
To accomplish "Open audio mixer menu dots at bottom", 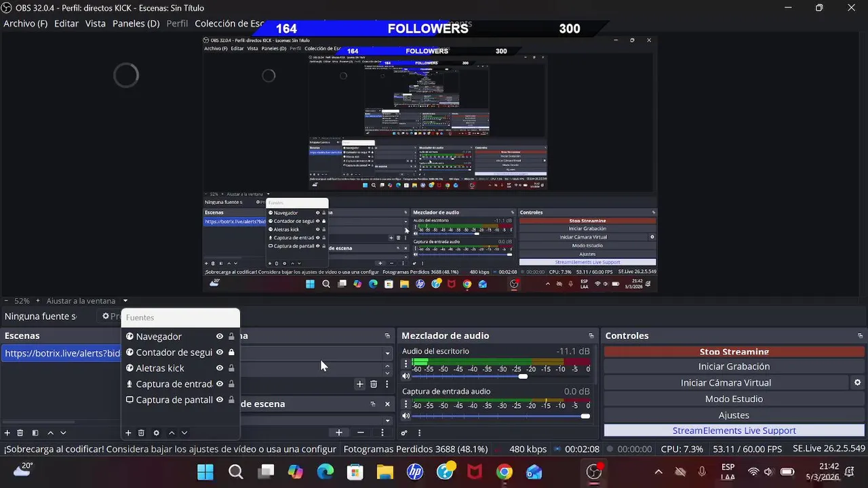I will coord(419,433).
